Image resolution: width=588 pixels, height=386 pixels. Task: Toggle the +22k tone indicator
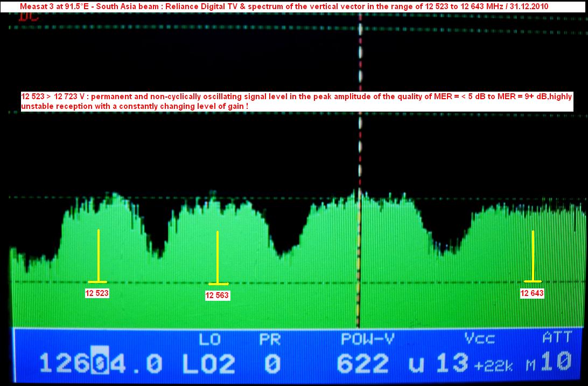pyautogui.click(x=493, y=366)
